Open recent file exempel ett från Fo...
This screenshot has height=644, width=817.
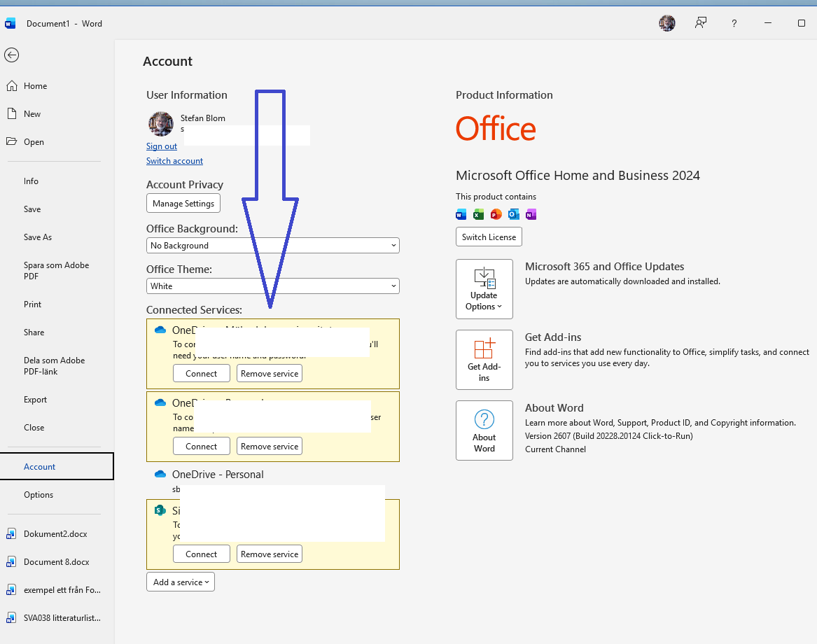62,590
